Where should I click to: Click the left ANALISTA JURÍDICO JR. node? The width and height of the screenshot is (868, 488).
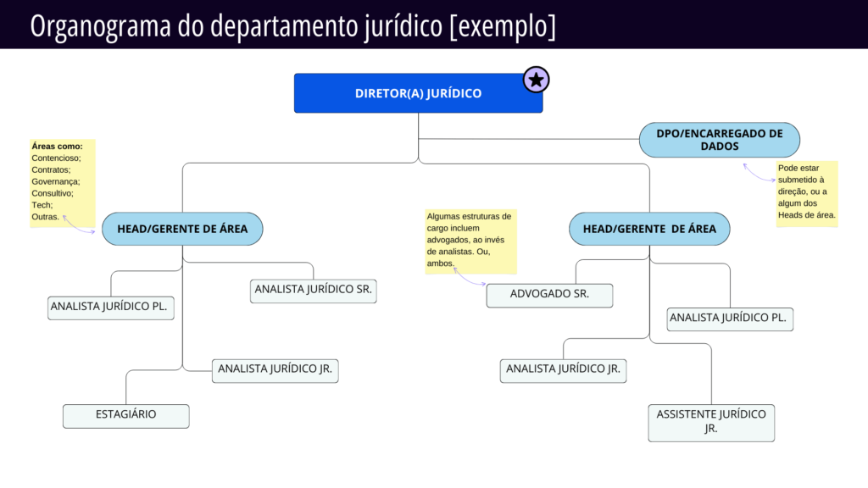(275, 370)
